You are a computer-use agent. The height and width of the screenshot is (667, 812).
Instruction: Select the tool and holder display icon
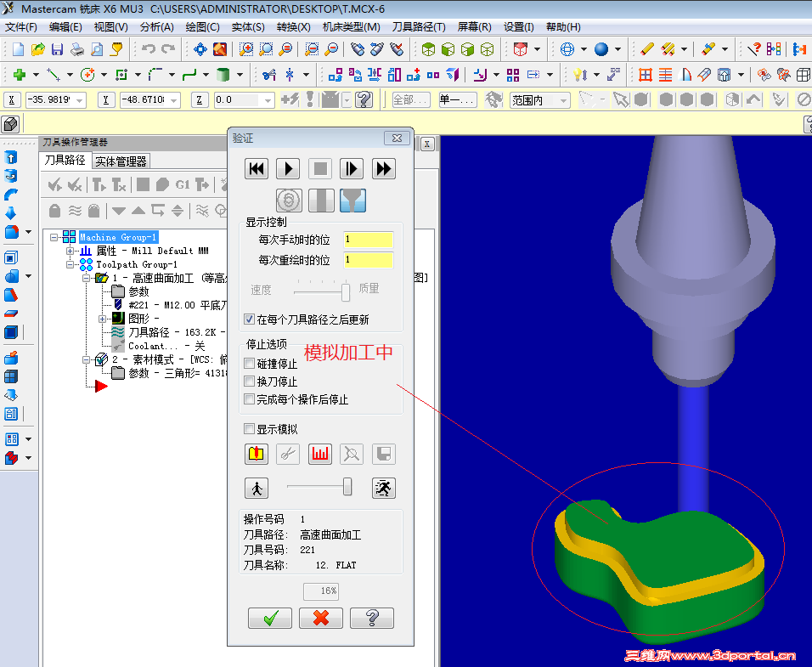(353, 201)
